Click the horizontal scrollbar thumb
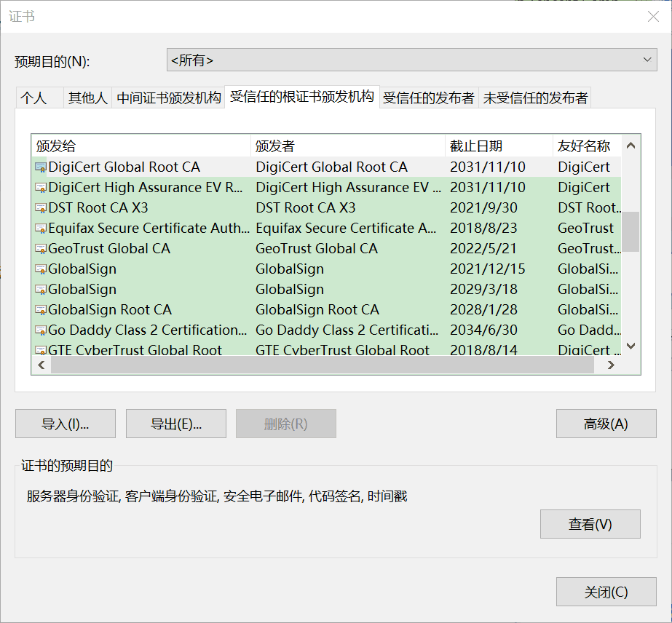Viewport: 672px width, 623px height. click(323, 365)
